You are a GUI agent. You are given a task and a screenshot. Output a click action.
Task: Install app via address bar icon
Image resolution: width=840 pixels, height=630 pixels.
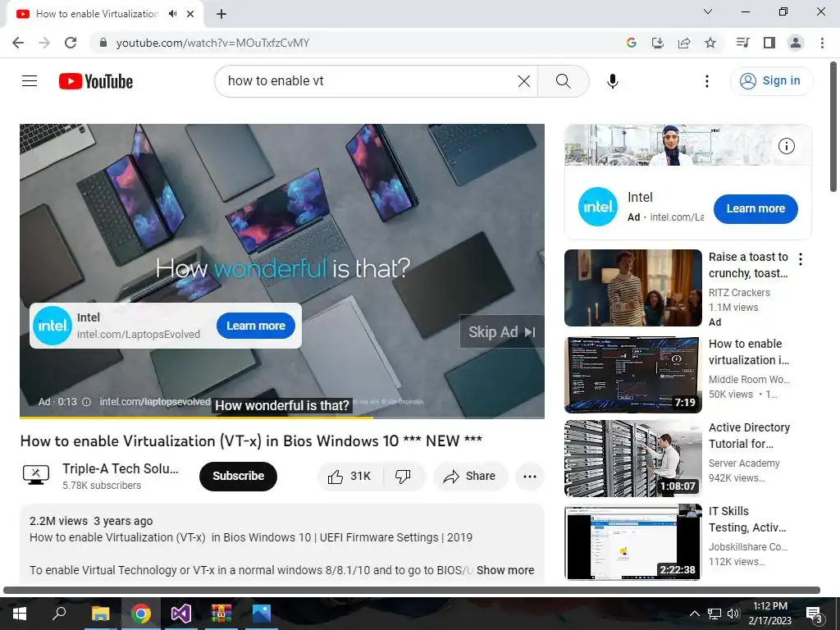[657, 43]
